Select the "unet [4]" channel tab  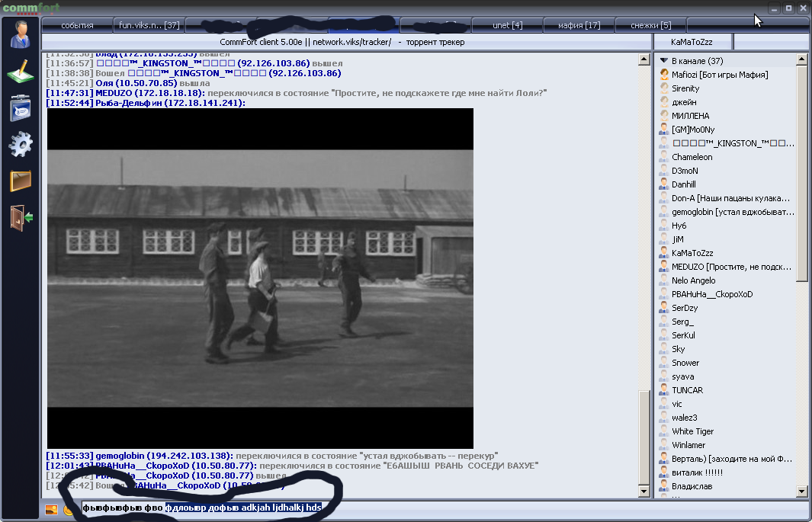[507, 25]
